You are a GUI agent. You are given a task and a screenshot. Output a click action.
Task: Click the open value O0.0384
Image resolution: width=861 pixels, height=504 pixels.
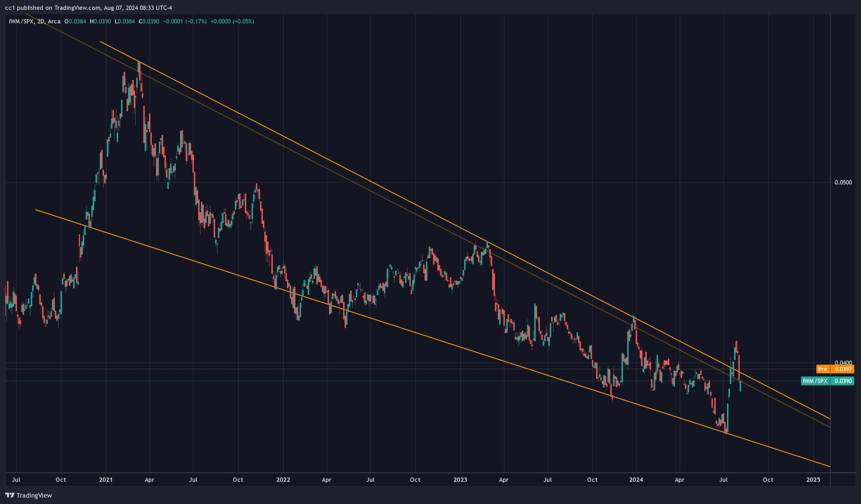(75, 21)
